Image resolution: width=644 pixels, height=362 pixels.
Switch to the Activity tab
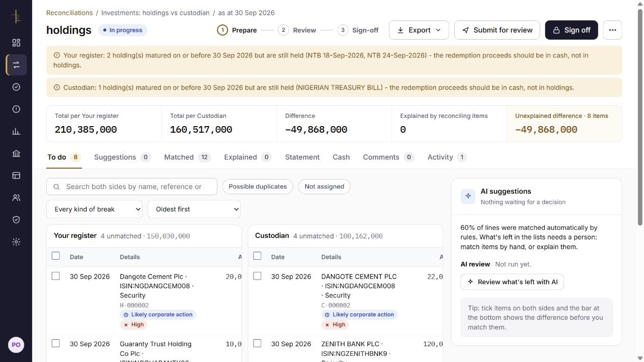447,157
